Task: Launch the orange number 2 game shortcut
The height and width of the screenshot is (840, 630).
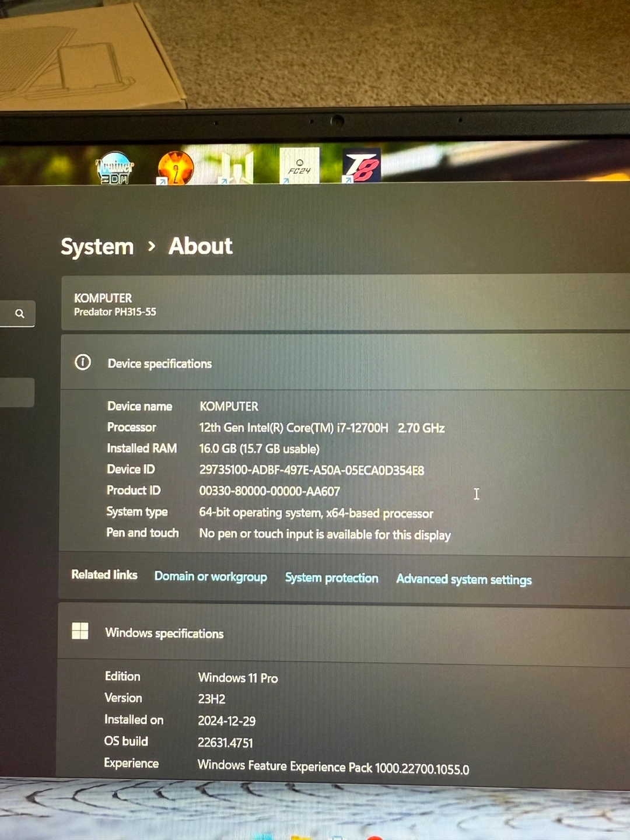Action: [x=175, y=168]
